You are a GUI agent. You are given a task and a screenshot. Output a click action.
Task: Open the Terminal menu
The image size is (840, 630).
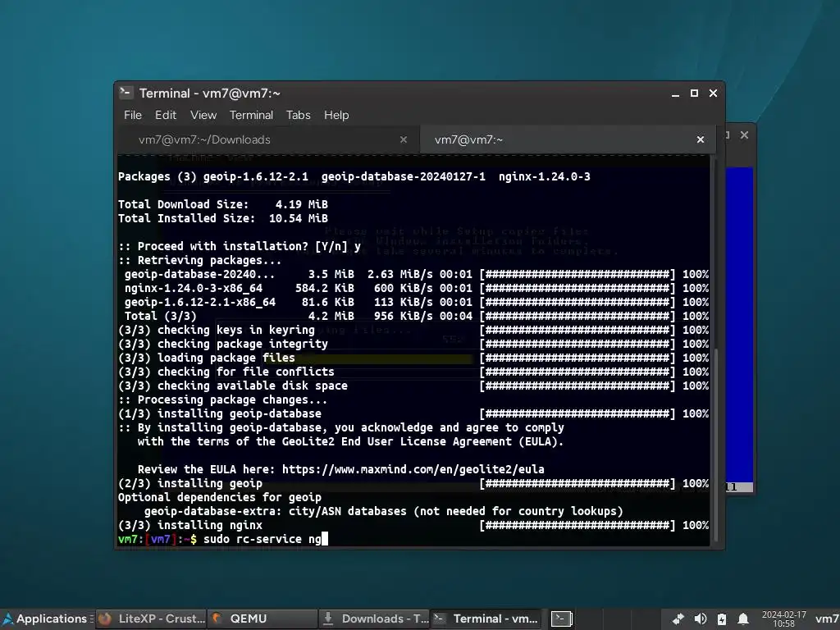(251, 115)
